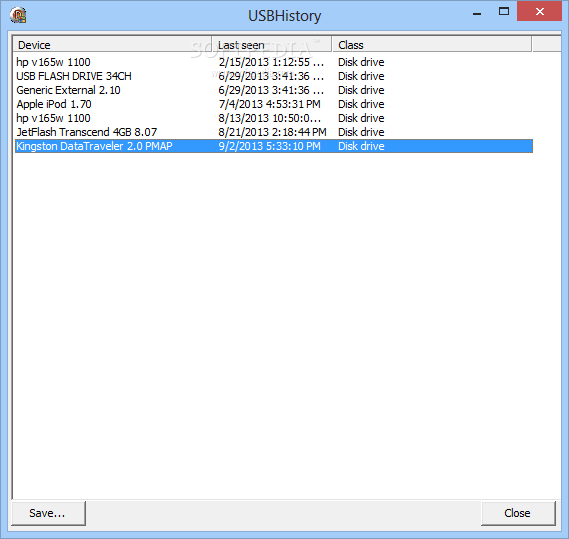Screen dimensions: 569x539
Task: Select the hp v165w 1100 row dated 2/15/2013
Action: [x=274, y=62]
